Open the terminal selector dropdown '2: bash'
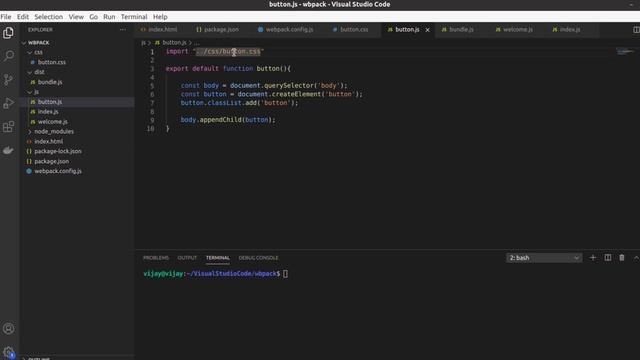This screenshot has width=640, height=360. (544, 258)
